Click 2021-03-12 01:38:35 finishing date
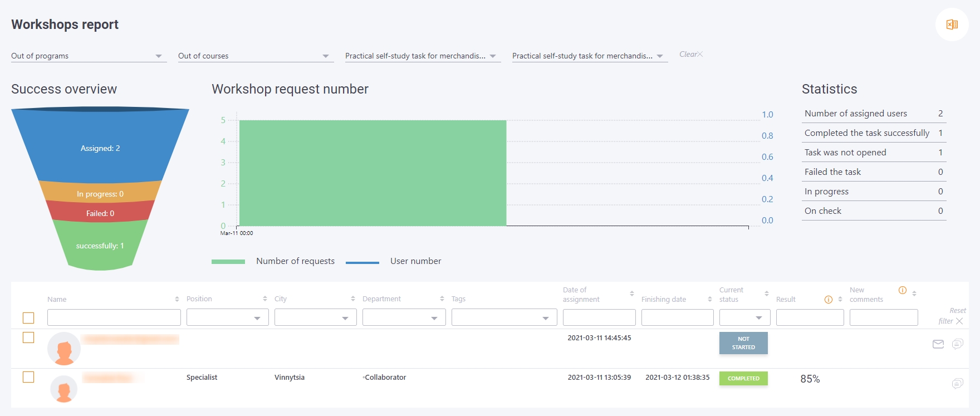This screenshot has height=416, width=980. pyautogui.click(x=678, y=378)
